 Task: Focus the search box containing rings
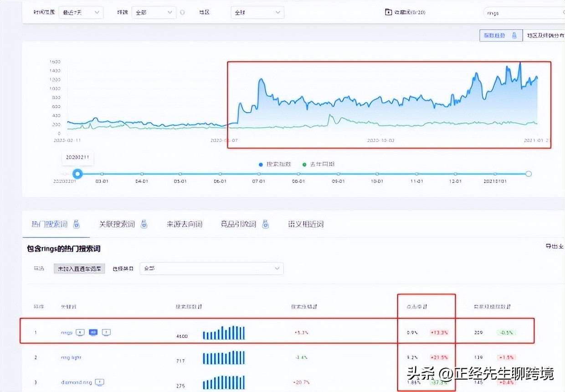pos(524,13)
